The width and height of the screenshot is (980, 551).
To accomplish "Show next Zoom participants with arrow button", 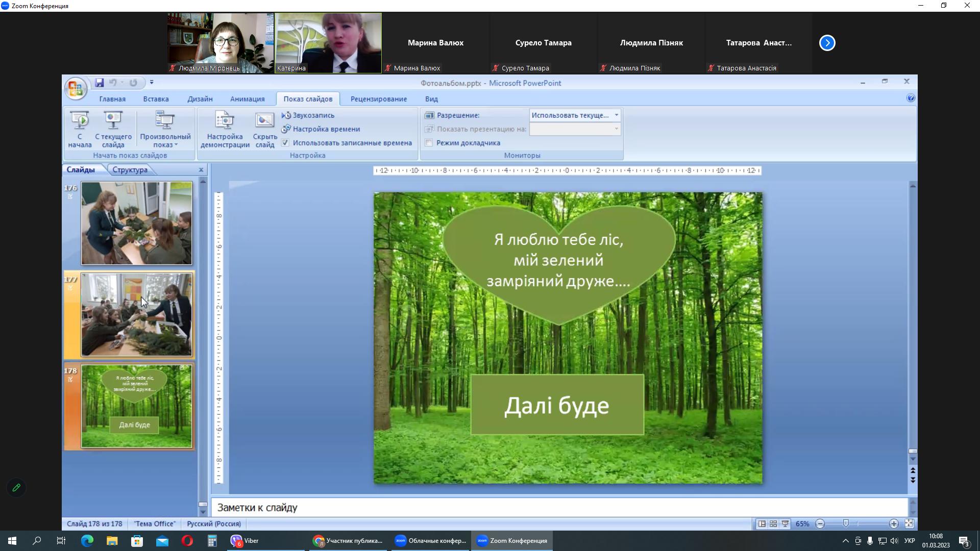I will (x=827, y=43).
